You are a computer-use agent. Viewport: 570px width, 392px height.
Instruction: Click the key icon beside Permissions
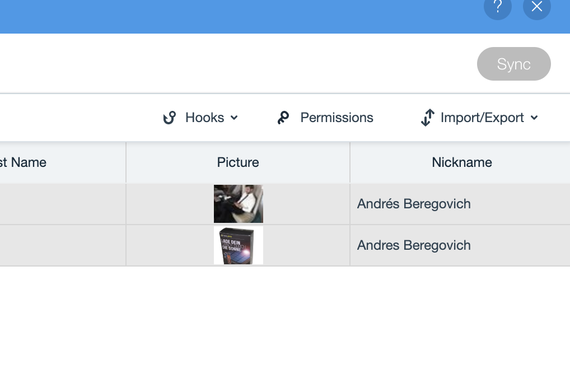tap(283, 118)
